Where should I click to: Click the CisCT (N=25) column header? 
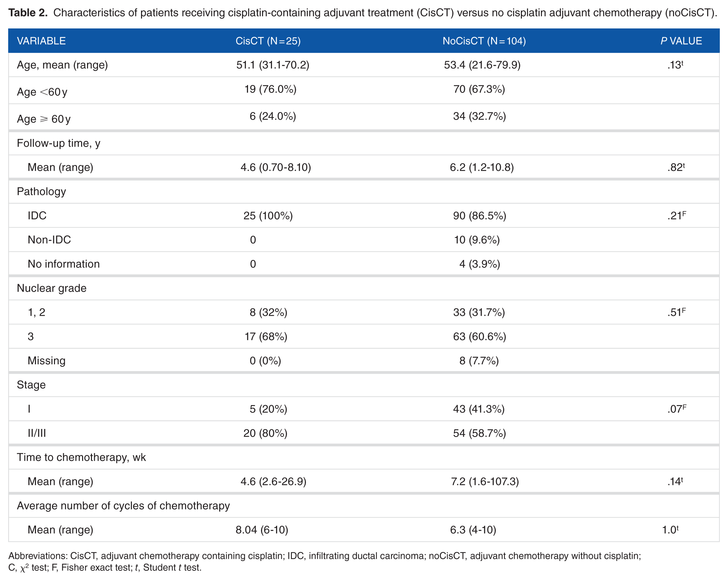[268, 41]
